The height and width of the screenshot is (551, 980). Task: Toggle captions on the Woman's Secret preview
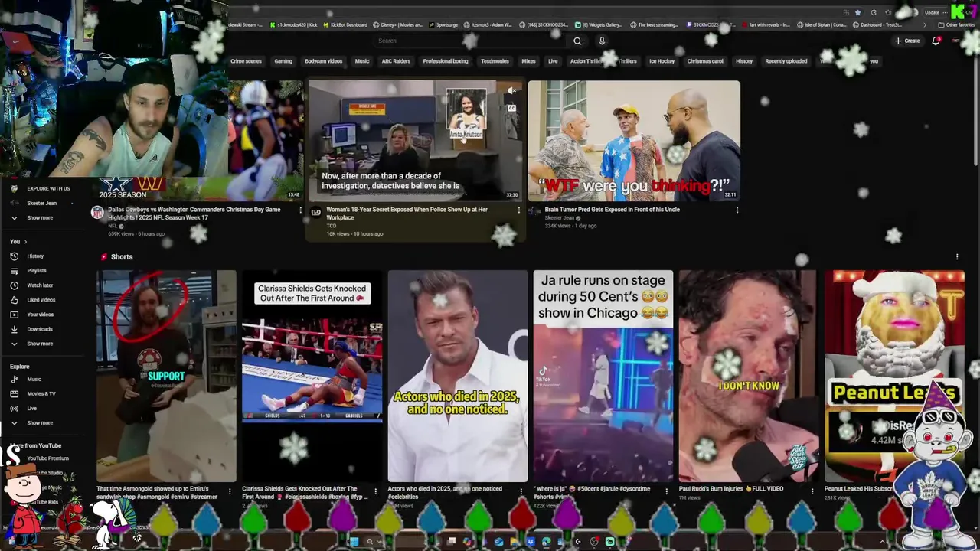(x=511, y=109)
